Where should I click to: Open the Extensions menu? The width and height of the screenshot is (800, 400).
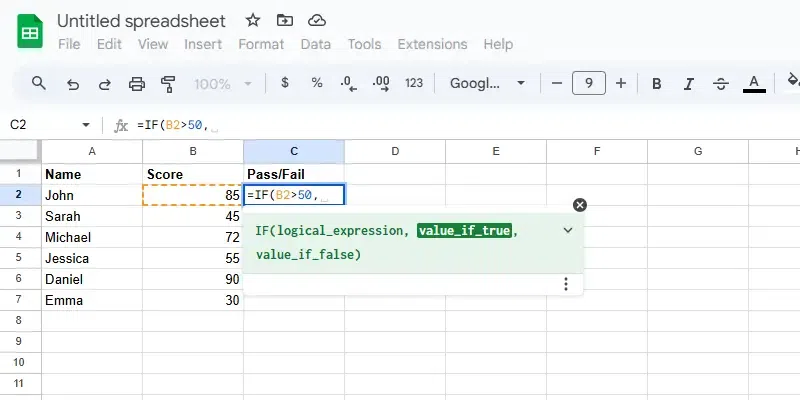[x=432, y=44]
